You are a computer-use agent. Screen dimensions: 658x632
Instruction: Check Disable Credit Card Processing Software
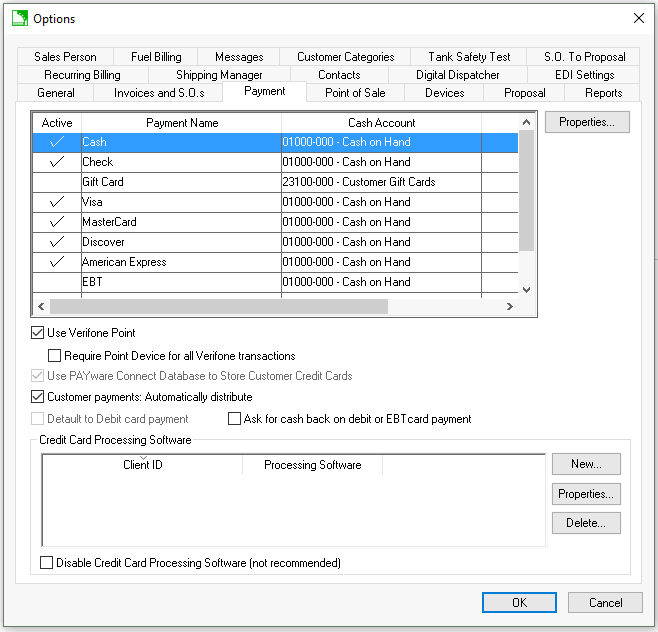[47, 563]
